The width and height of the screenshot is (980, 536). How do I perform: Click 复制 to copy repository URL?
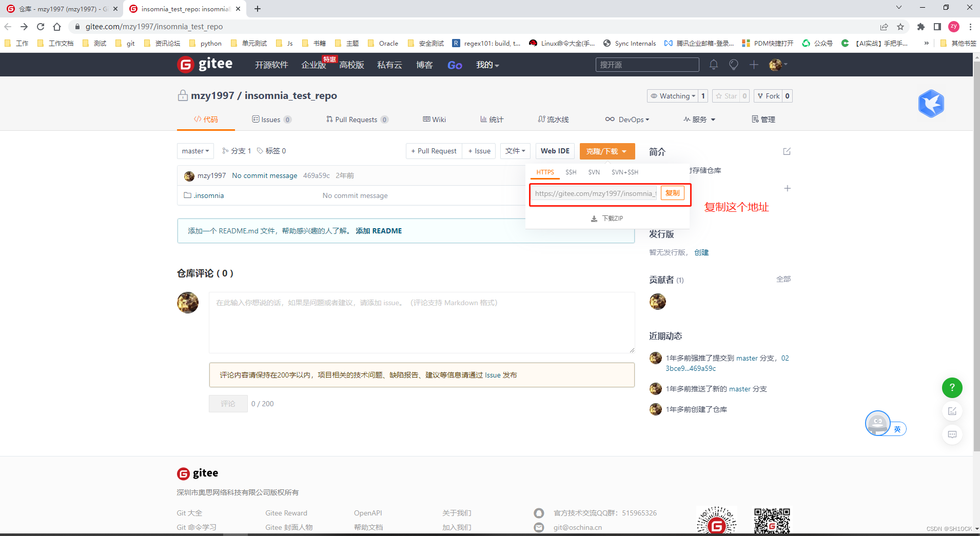[x=673, y=193]
